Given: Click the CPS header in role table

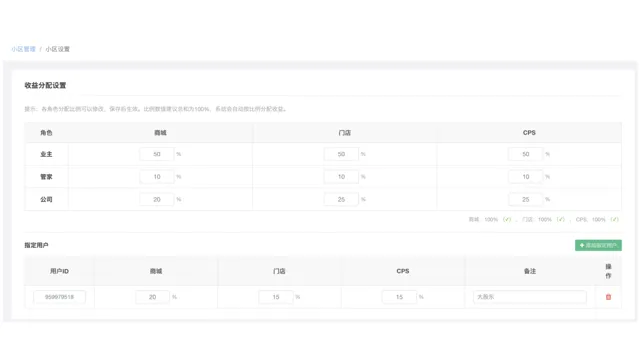Looking at the screenshot, I should pos(529,133).
